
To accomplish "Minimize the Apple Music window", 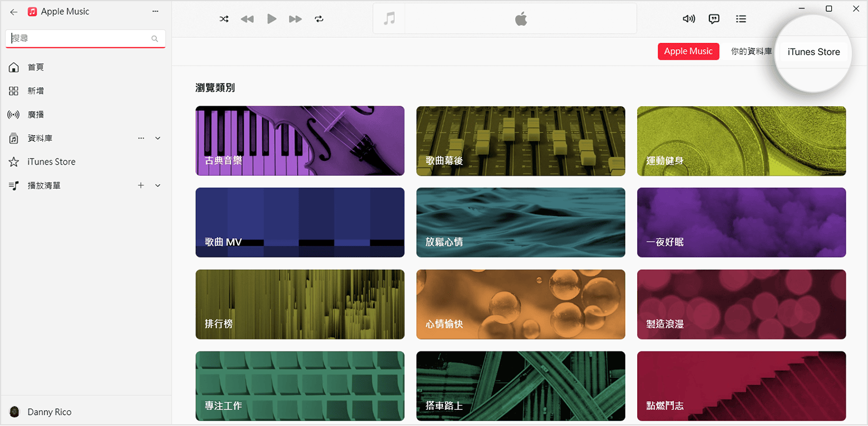I will [802, 8].
